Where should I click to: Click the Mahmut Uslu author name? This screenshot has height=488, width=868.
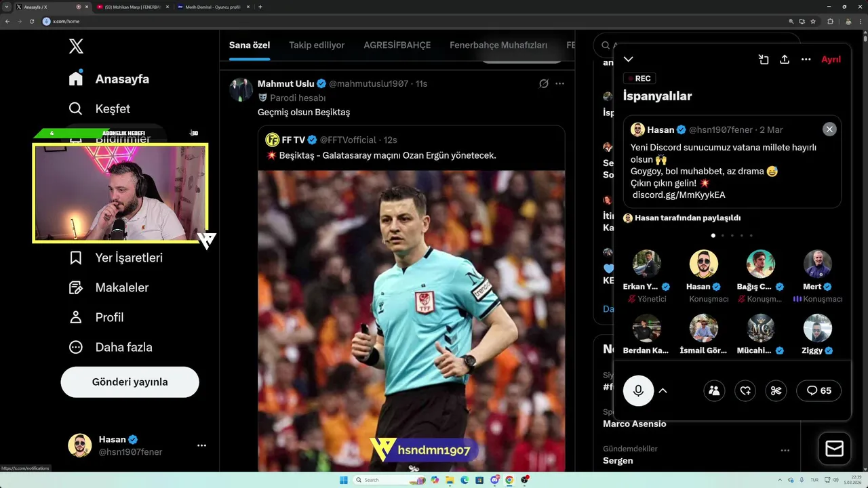click(x=286, y=83)
